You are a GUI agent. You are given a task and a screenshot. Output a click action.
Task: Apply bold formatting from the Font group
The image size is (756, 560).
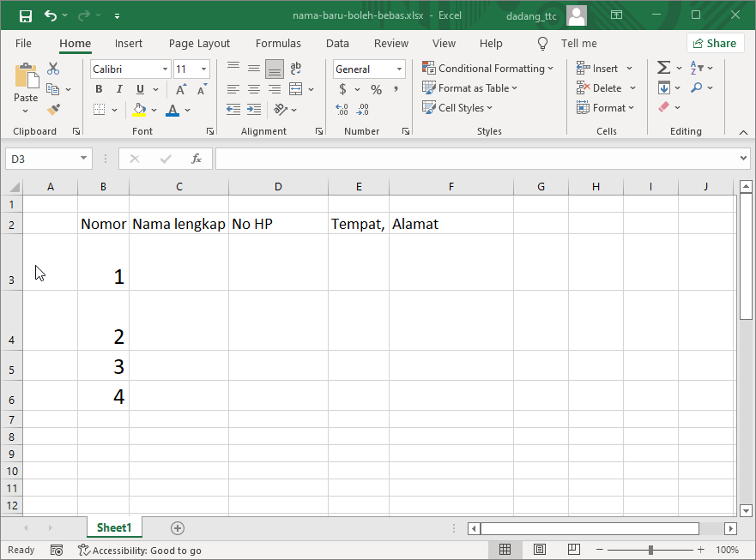(99, 88)
